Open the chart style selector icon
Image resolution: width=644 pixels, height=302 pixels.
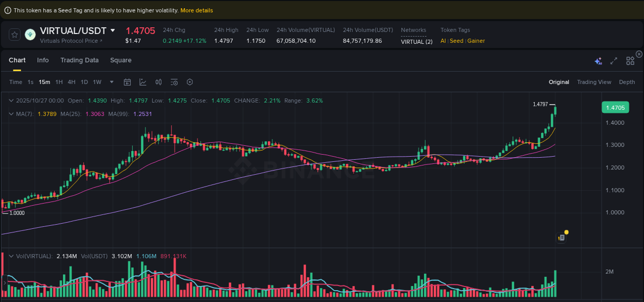(x=143, y=82)
